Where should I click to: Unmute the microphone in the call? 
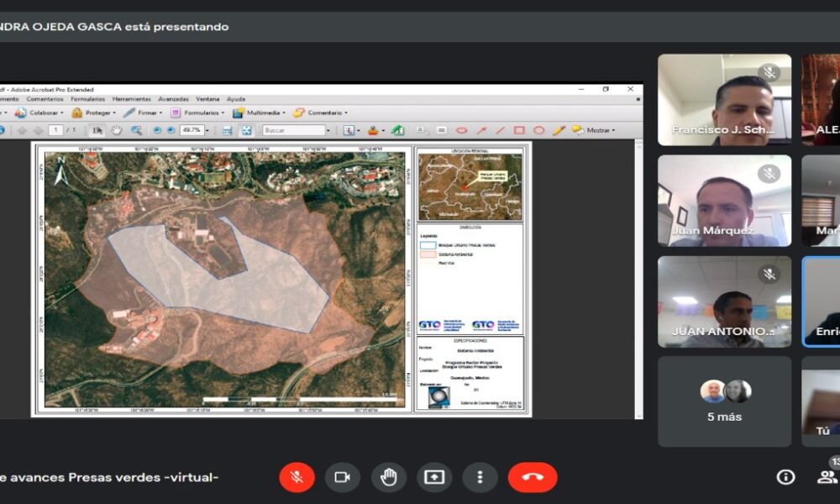(x=297, y=477)
